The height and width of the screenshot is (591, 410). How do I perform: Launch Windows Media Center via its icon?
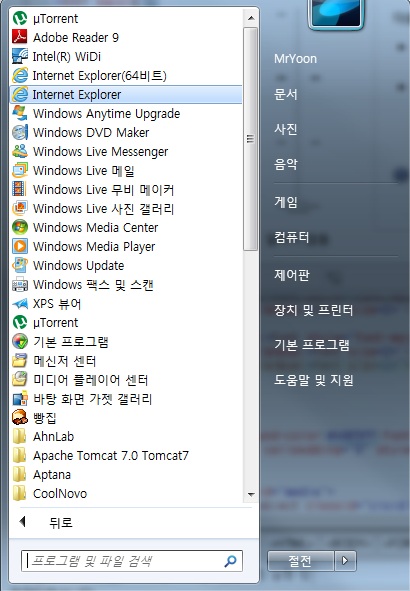pos(20,227)
